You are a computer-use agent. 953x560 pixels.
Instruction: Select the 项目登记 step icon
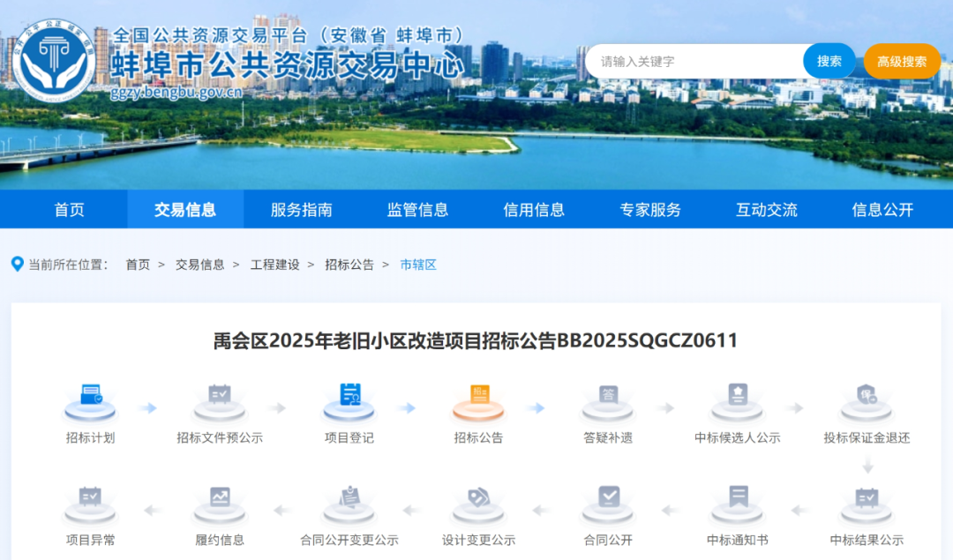pyautogui.click(x=349, y=399)
